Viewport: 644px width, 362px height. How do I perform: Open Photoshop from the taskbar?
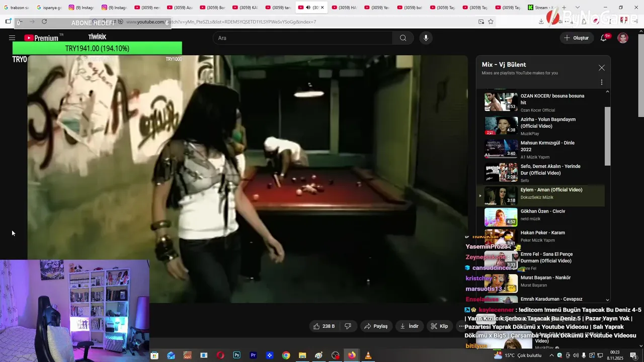pyautogui.click(x=236, y=355)
